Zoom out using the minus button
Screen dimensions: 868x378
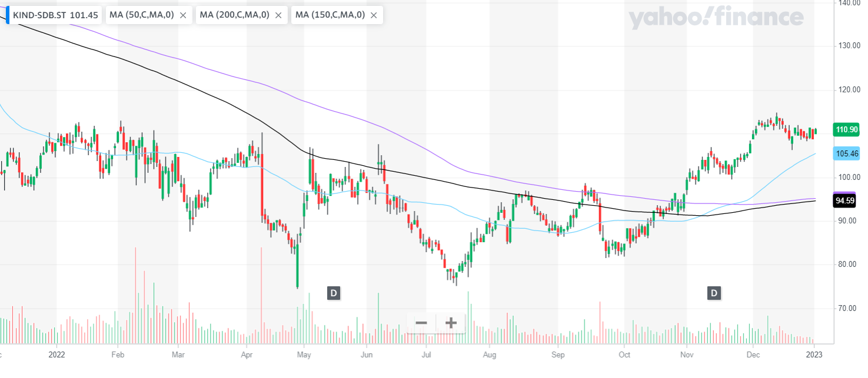[x=421, y=323]
